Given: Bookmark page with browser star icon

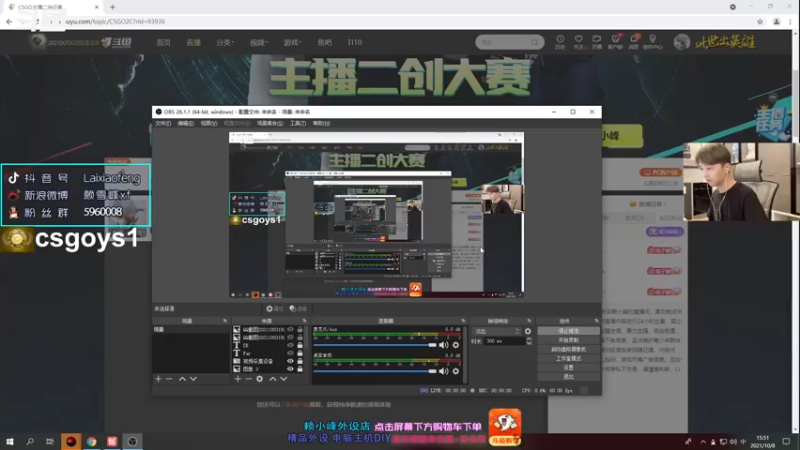Looking at the screenshot, I should (760, 21).
